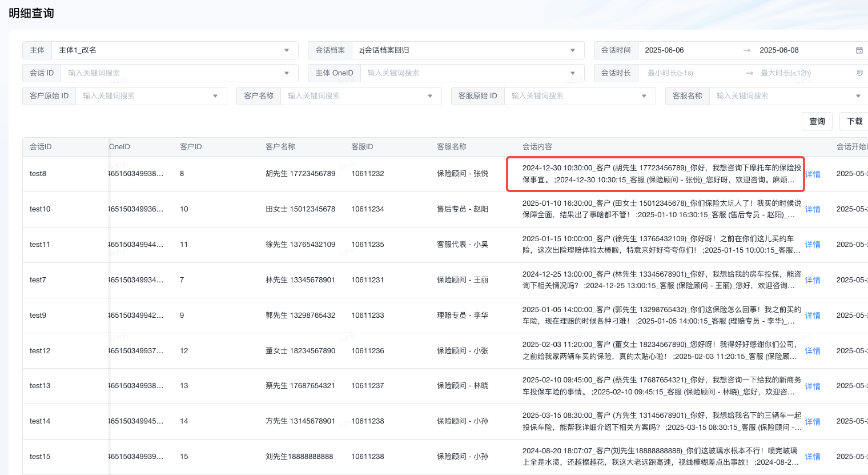Viewport: 868px width, 475px height.
Task: Click the arrow between the session dates
Action: tap(746, 50)
